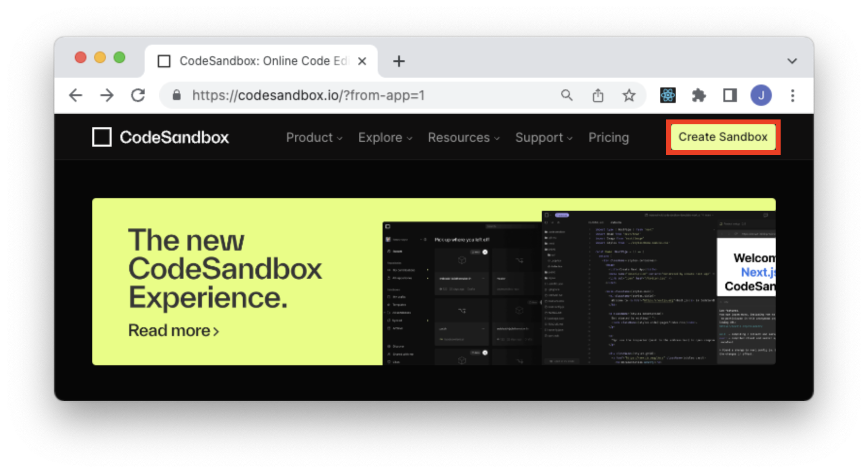Click the Create Sandbox button

click(x=723, y=137)
